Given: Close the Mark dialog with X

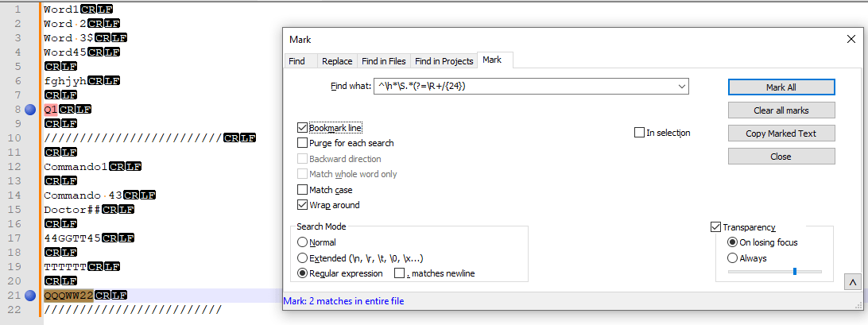Looking at the screenshot, I should coord(851,39).
